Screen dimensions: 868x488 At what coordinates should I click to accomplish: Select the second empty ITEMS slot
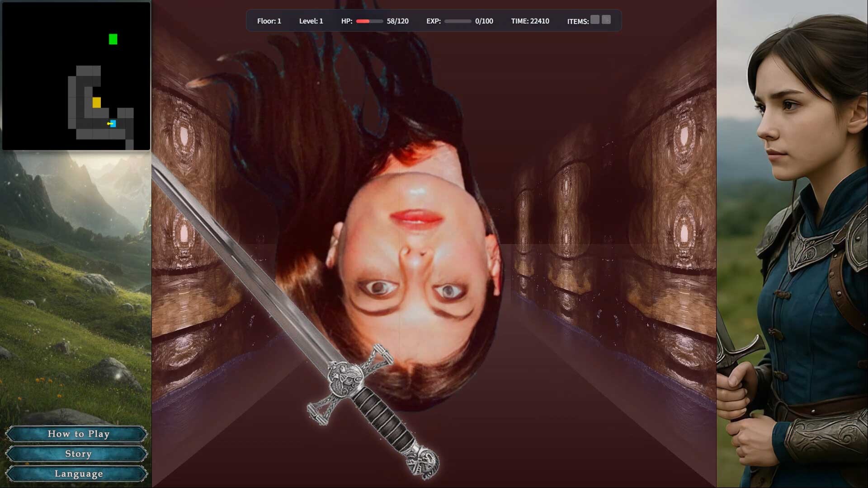click(606, 19)
